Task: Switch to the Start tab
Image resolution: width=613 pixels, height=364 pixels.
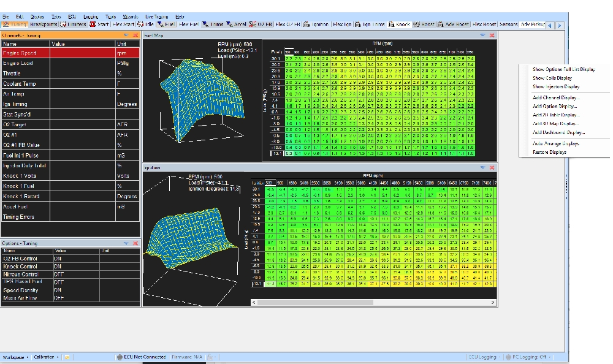Action: (x=99, y=25)
